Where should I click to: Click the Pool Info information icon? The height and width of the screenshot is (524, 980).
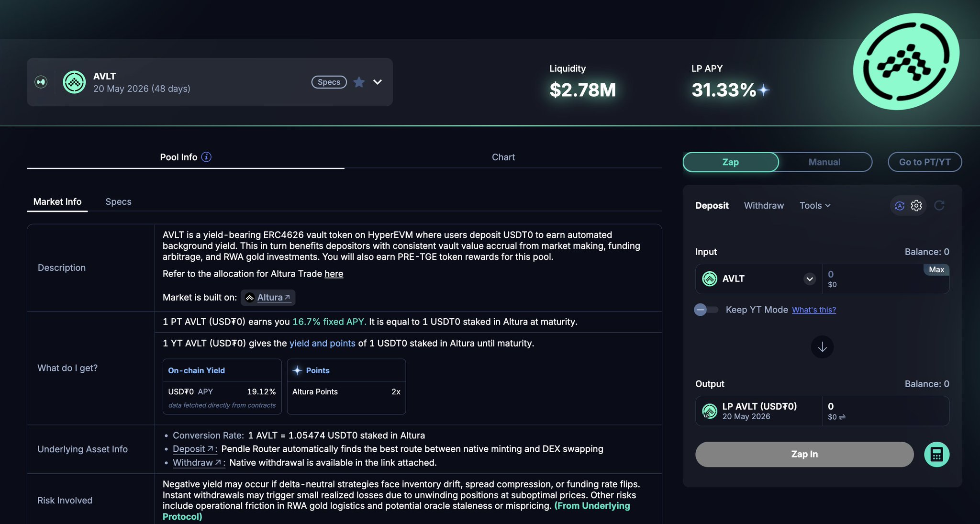coord(206,157)
